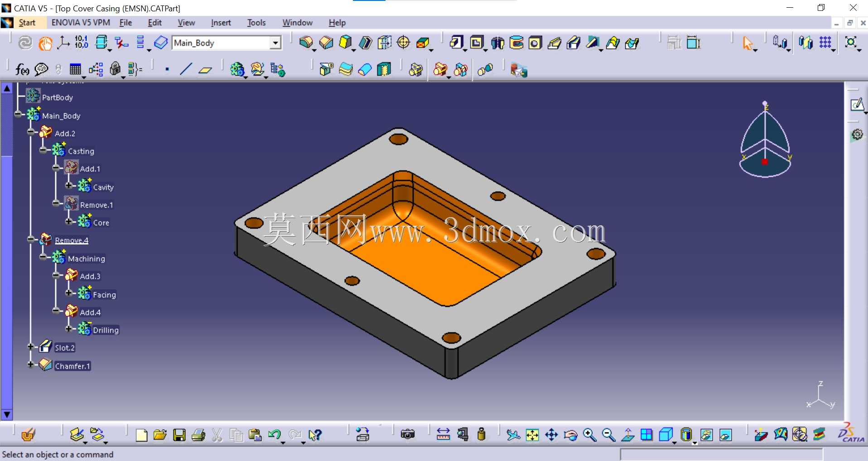The height and width of the screenshot is (461, 868).
Task: Click the tree scrollbar down arrow
Action: click(7, 414)
